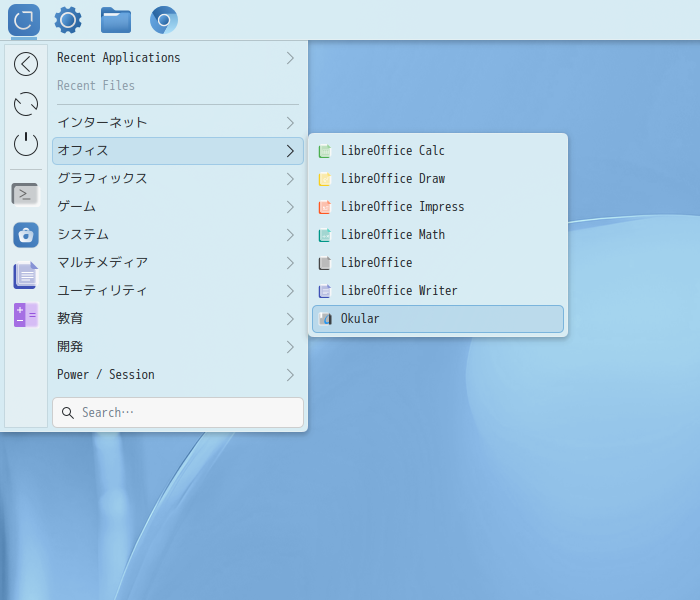Launch LibreOffice Writer from submenu
The height and width of the screenshot is (600, 700).
point(438,291)
